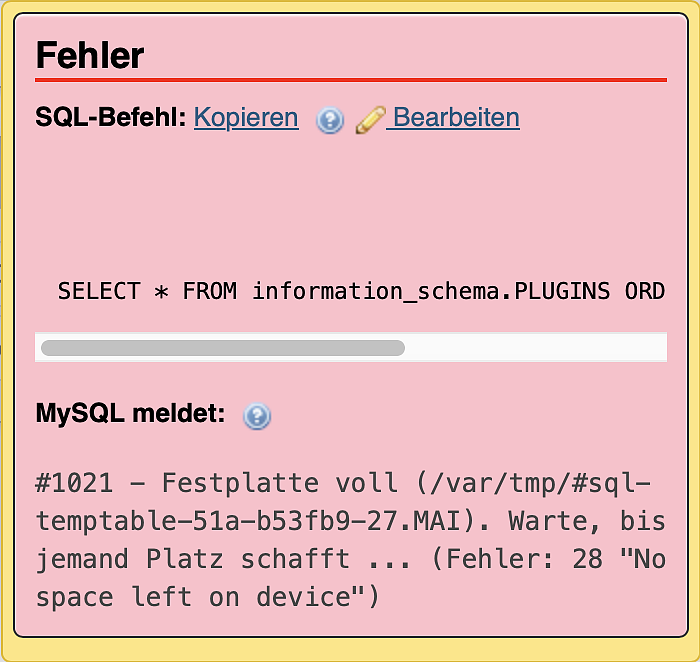Click the FROM keyword in the query
Screen dimensions: 700x662
pos(210,291)
